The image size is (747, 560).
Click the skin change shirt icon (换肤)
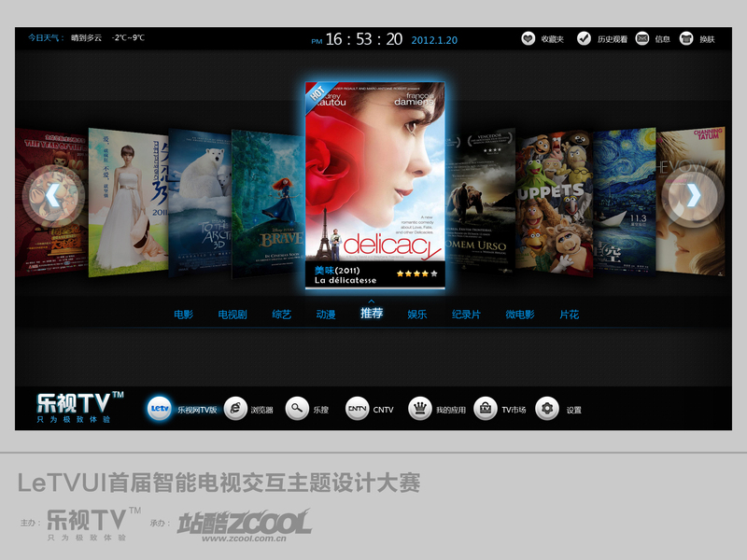point(686,38)
